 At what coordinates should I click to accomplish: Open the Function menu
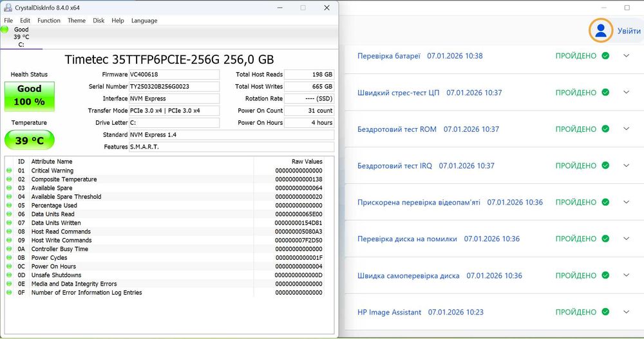coord(49,21)
